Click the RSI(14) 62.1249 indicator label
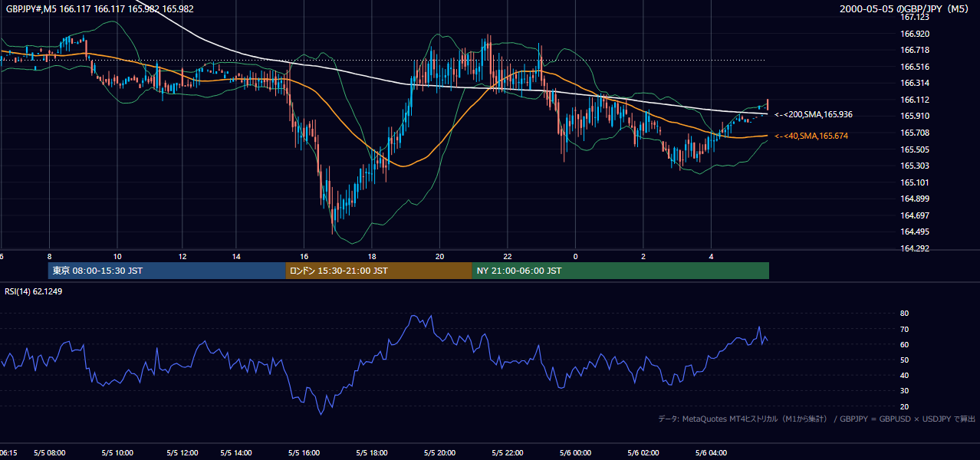 pyautogui.click(x=32, y=291)
